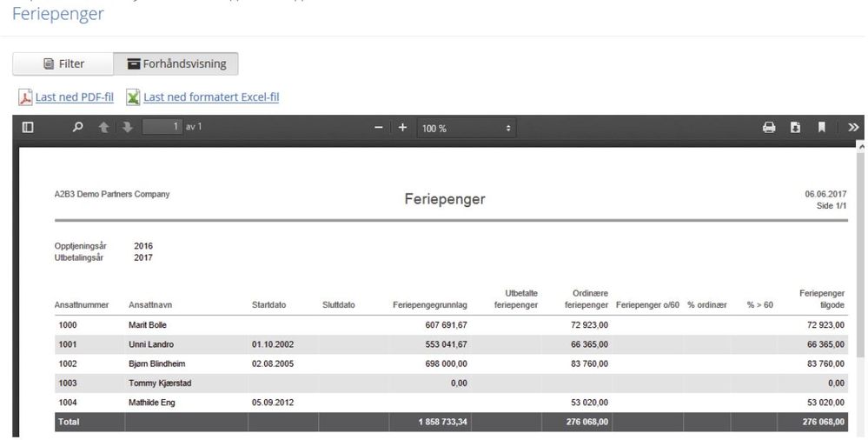868x440 pixels.
Task: Toggle the PDF viewer sidebar
Action: click(x=28, y=128)
